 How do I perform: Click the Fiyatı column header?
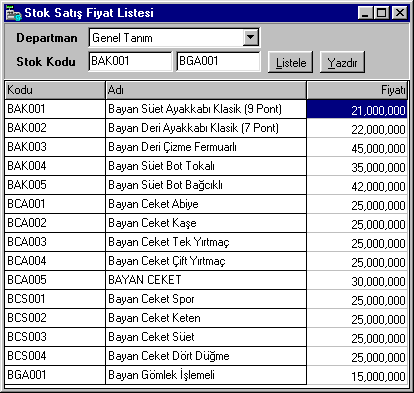click(x=357, y=90)
